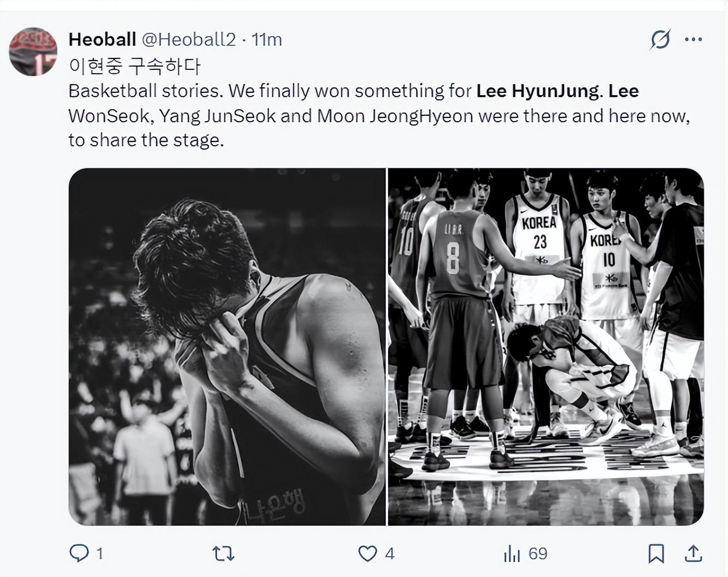Bookmark this post
This screenshot has height=577, width=728.
[x=656, y=554]
